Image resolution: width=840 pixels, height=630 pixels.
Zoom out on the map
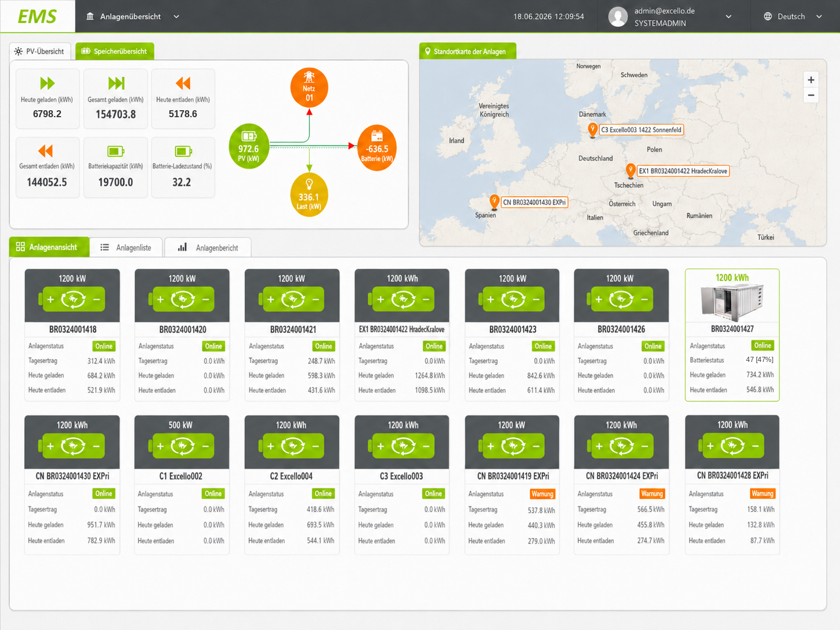(811, 95)
